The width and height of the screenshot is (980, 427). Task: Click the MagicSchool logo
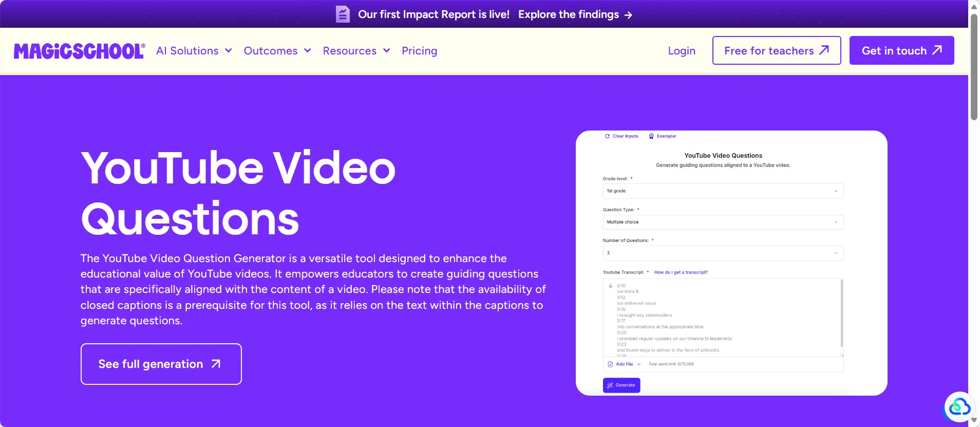tap(79, 51)
